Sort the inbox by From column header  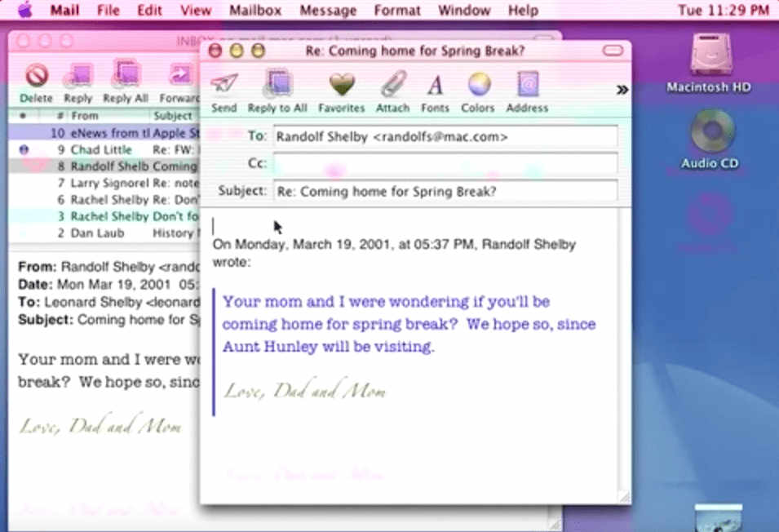[x=108, y=116]
